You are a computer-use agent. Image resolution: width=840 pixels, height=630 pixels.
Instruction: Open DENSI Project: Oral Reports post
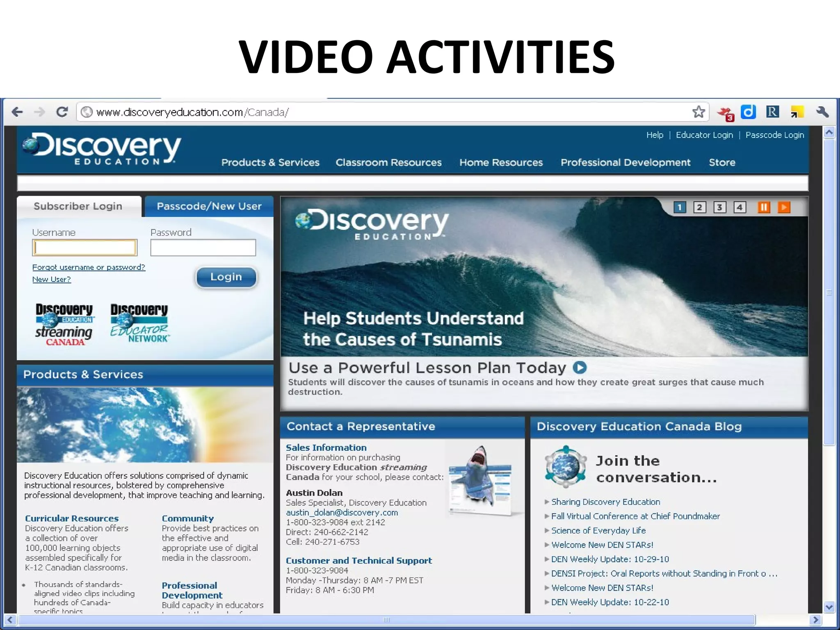coord(664,574)
